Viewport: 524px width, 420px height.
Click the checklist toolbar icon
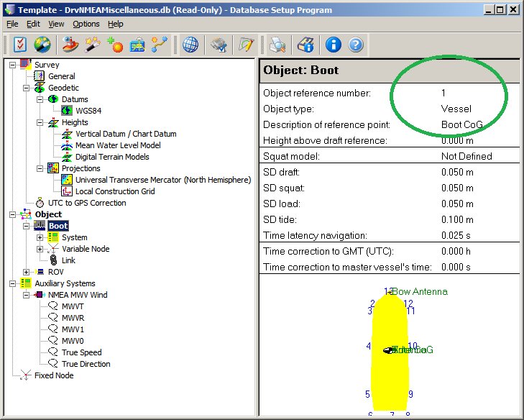[x=19, y=45]
